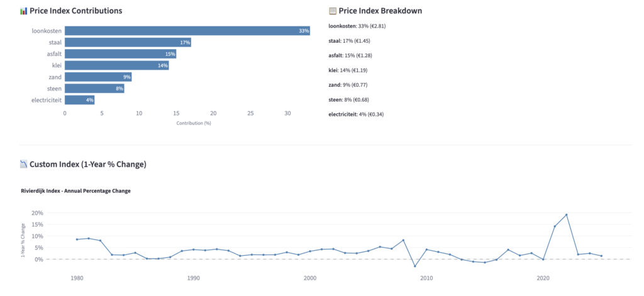Click the line chart icon beside Custom Index
This screenshot has width=644, height=296.
pos(24,165)
